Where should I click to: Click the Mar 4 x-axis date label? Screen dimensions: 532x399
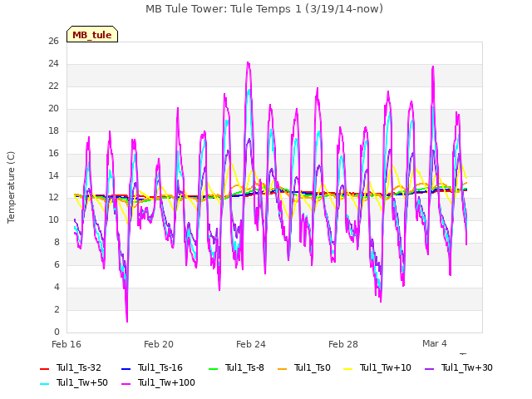[435, 343]
